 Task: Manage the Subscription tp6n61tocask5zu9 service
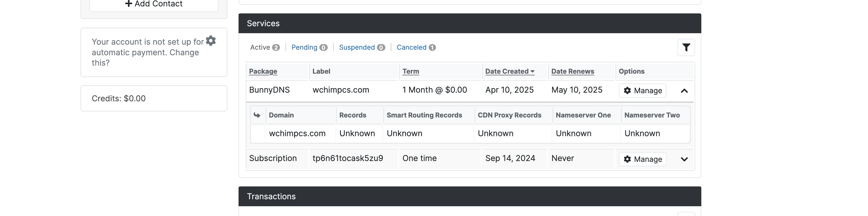click(x=642, y=159)
